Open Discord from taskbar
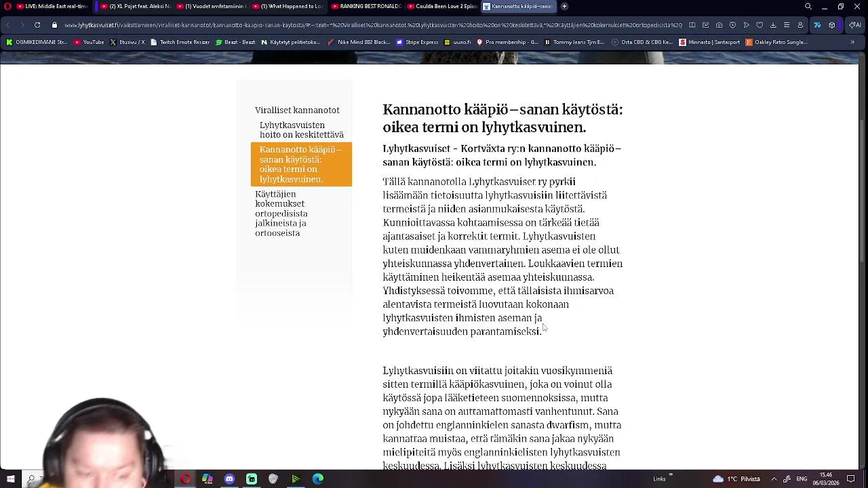Viewport: 868px width, 488px height. (x=229, y=479)
